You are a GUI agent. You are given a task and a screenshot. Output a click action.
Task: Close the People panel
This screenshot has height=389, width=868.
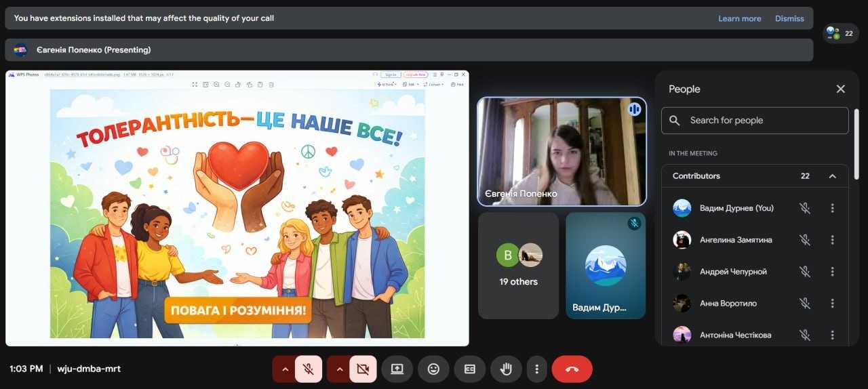(x=840, y=89)
